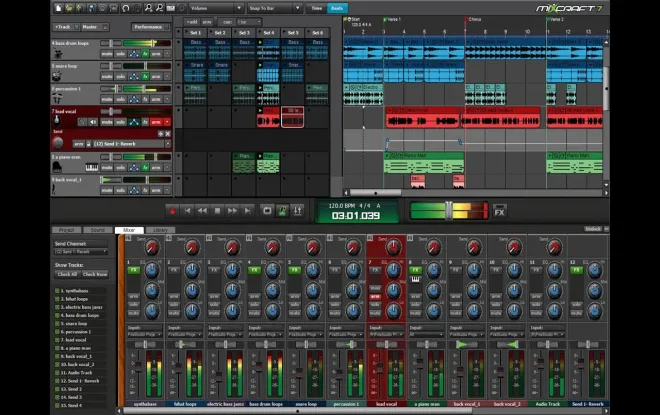Click the master volume slider handle
The width and height of the screenshot is (660, 415).
(449, 210)
